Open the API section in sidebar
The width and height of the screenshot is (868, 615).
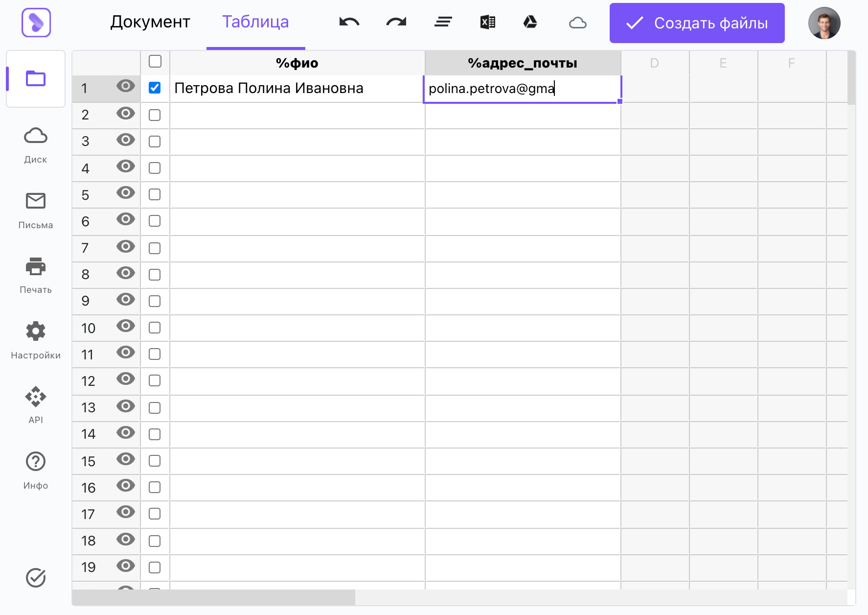click(36, 405)
